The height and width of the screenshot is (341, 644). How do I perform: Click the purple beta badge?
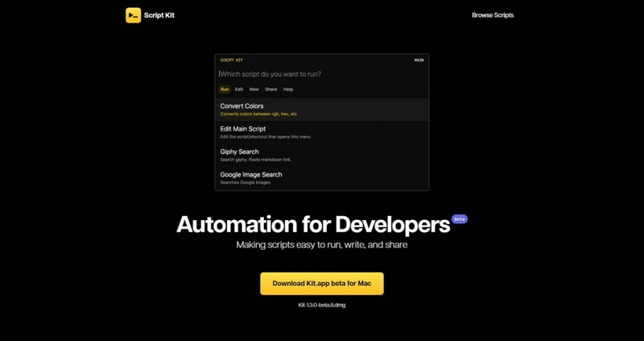point(459,218)
